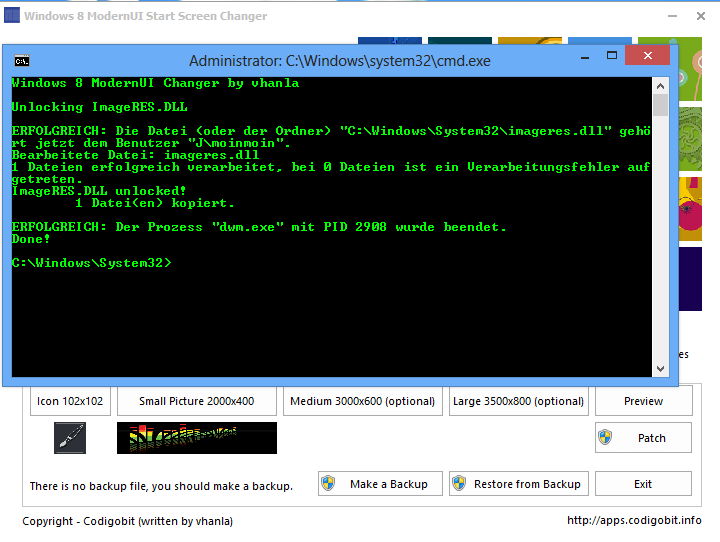
Task: Apply changes with the Patch button
Action: point(643,438)
